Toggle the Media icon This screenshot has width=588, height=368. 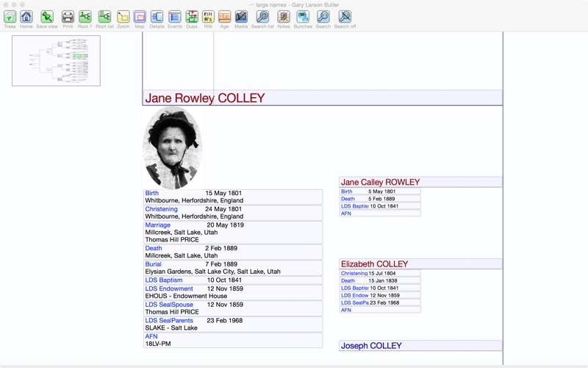pos(241,17)
